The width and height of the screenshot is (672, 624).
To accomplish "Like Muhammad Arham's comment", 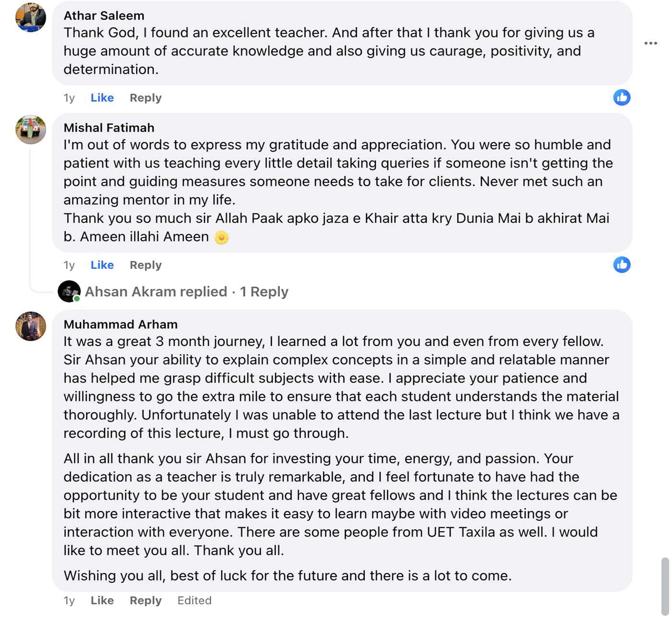I will [x=102, y=600].
